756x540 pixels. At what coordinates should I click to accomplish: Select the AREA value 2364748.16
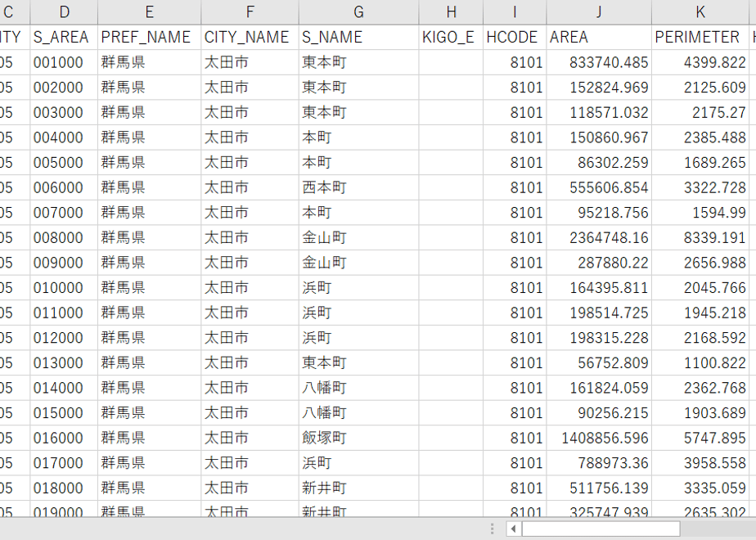599,238
